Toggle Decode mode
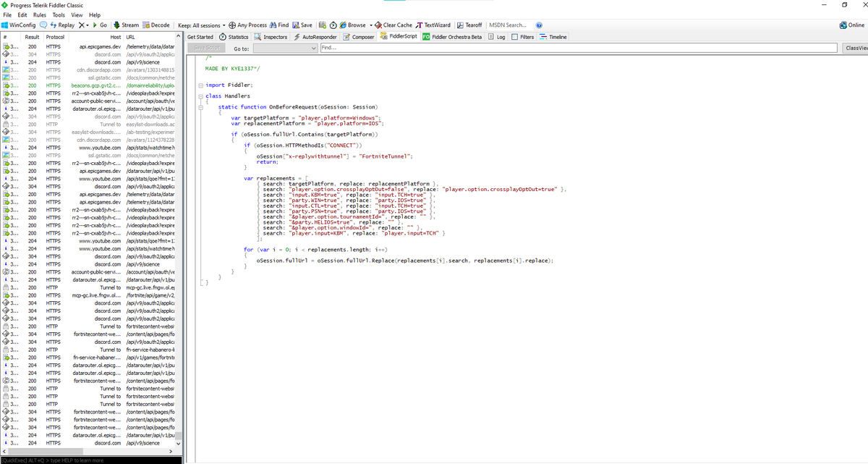Viewport: 868px width, 464px height. 156,25
